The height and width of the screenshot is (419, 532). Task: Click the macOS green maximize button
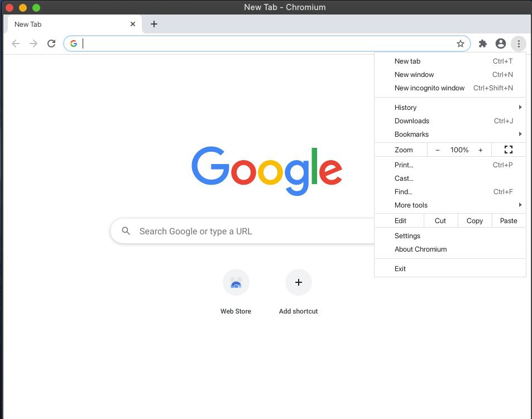tap(36, 7)
